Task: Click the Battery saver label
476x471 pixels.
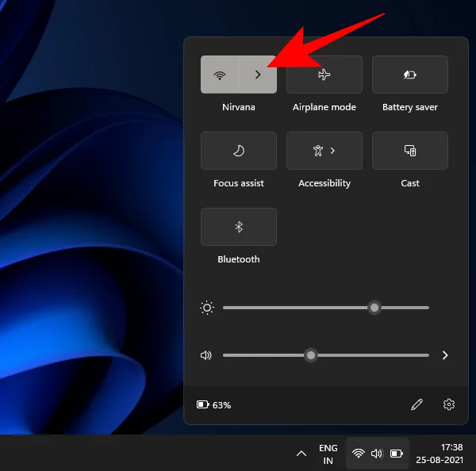Action: coord(410,107)
